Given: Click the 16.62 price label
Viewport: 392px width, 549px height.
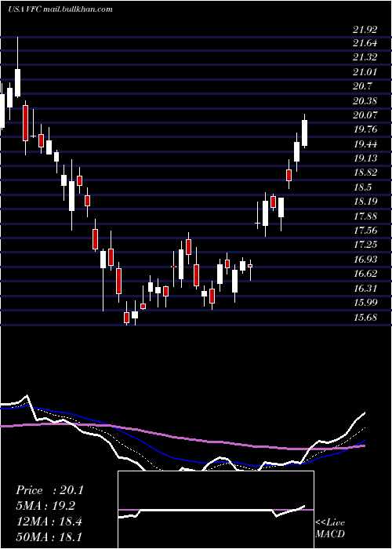Looking at the screenshot, I should point(365,274).
